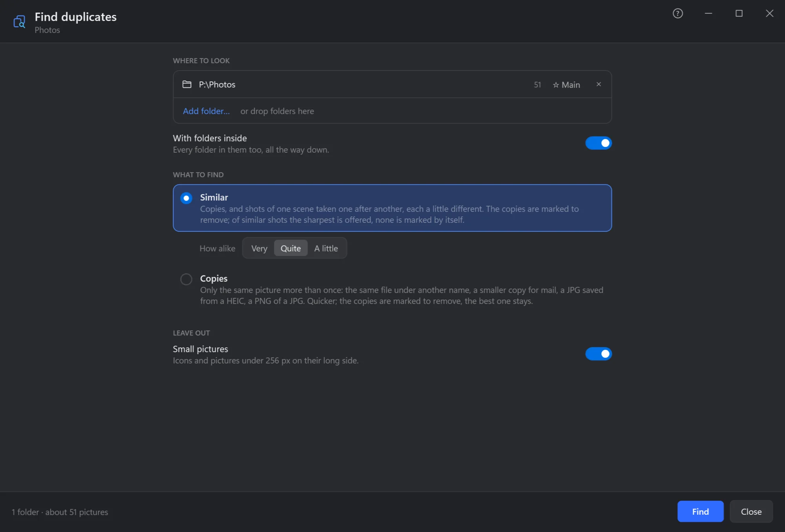Open help with the question mark icon
This screenshot has height=532, width=785.
678,14
